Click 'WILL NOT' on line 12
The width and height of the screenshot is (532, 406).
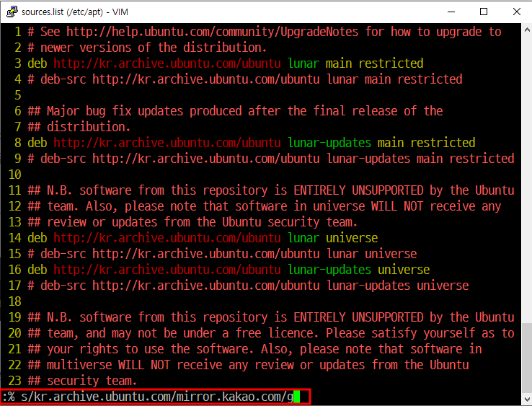pyautogui.click(x=397, y=206)
